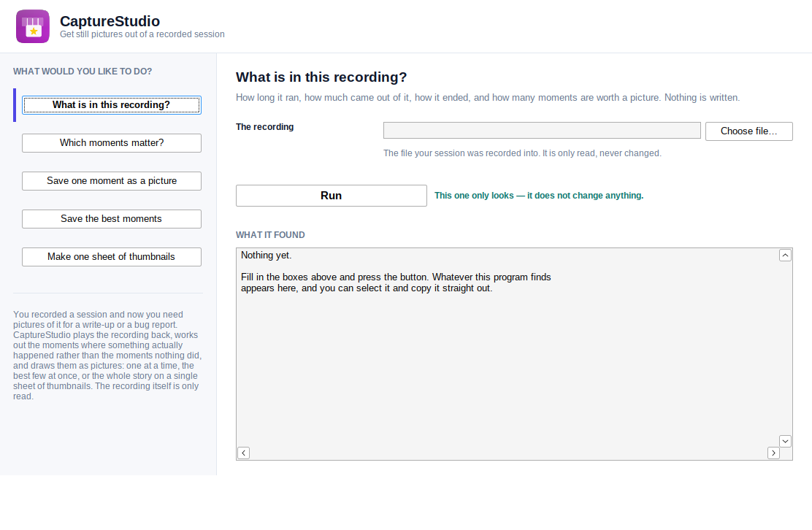
Task: Click the recording file path field
Action: (542, 131)
